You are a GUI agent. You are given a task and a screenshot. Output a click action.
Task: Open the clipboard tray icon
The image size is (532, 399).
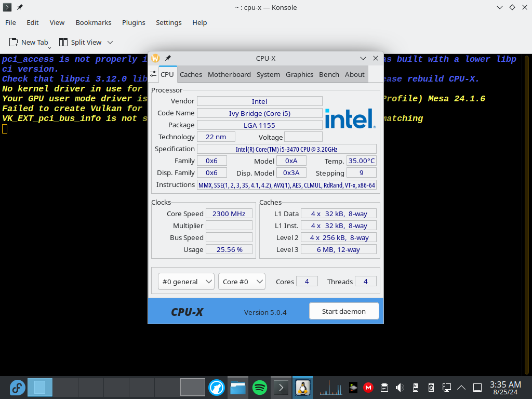click(384, 388)
